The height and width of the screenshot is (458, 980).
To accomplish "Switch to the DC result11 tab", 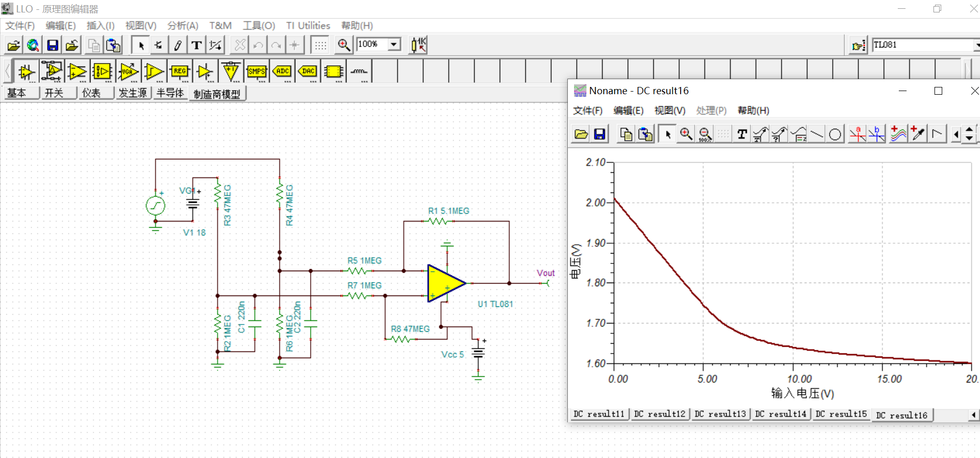I will click(599, 414).
